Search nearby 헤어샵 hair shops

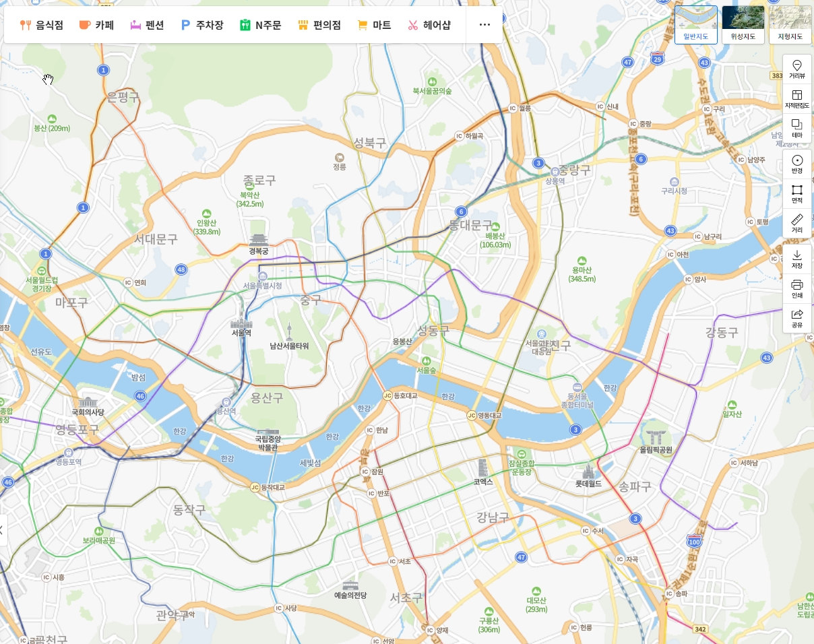[429, 25]
